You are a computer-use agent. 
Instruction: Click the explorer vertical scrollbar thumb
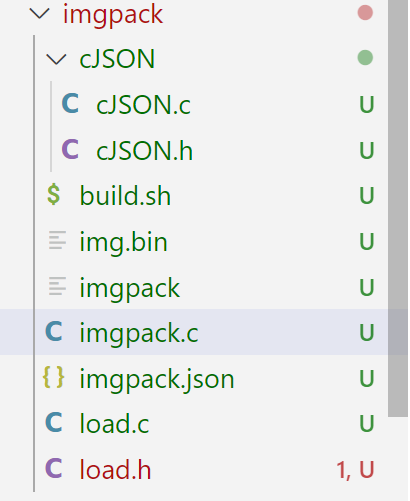[x=398, y=208]
